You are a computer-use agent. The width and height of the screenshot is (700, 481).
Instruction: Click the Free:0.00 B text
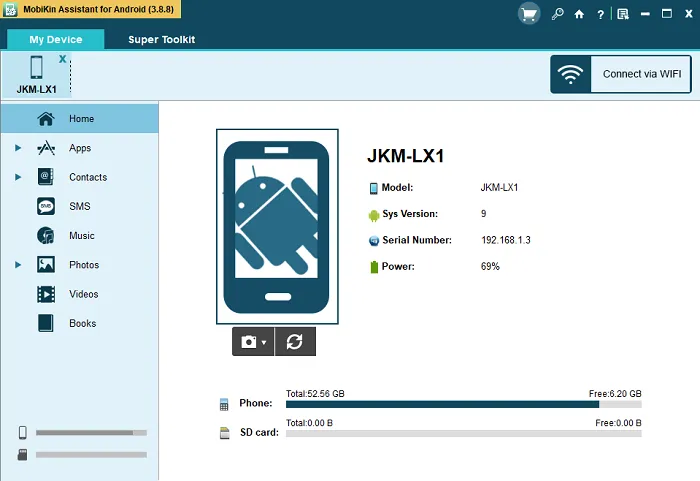tap(618, 423)
